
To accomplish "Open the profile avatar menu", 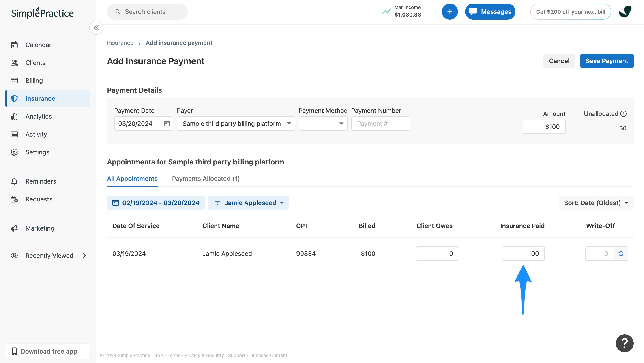I will 625,11.
